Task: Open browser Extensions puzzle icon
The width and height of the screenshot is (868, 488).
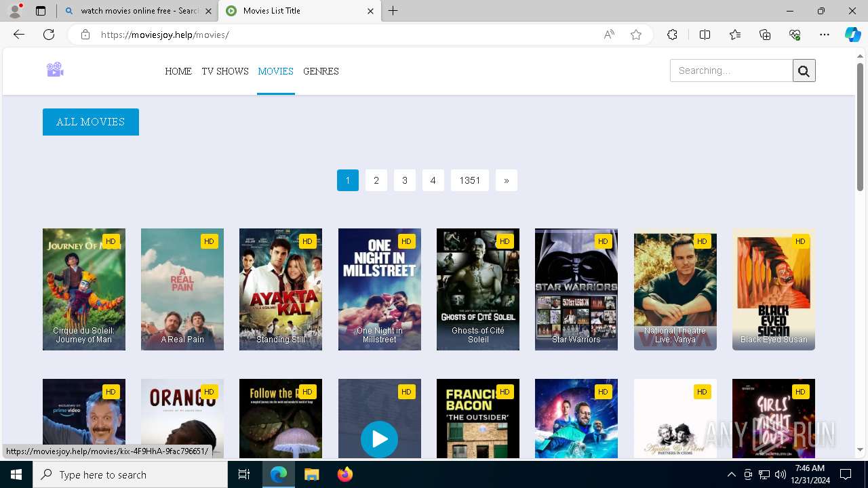Action: 672,35
